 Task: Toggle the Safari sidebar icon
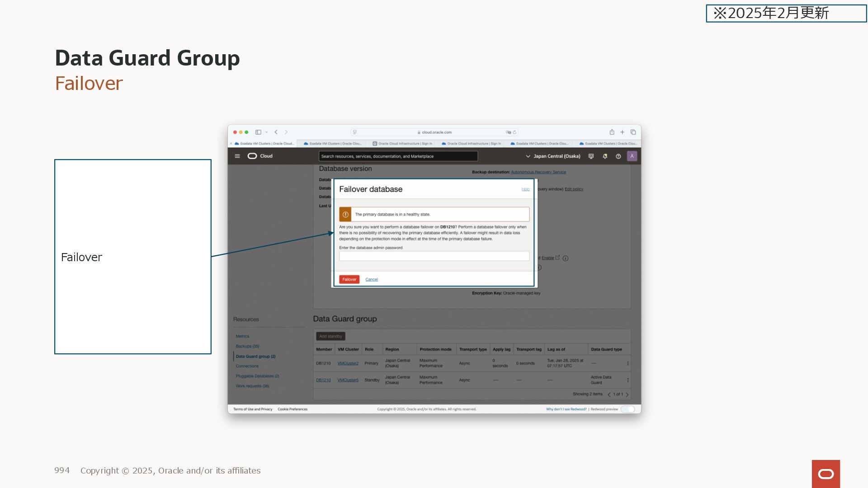point(258,132)
